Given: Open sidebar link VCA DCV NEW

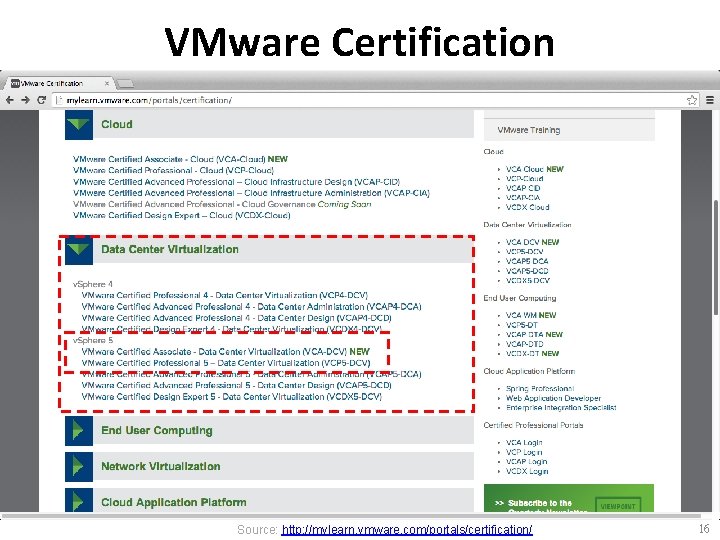Looking at the screenshot, I should click(532, 242).
